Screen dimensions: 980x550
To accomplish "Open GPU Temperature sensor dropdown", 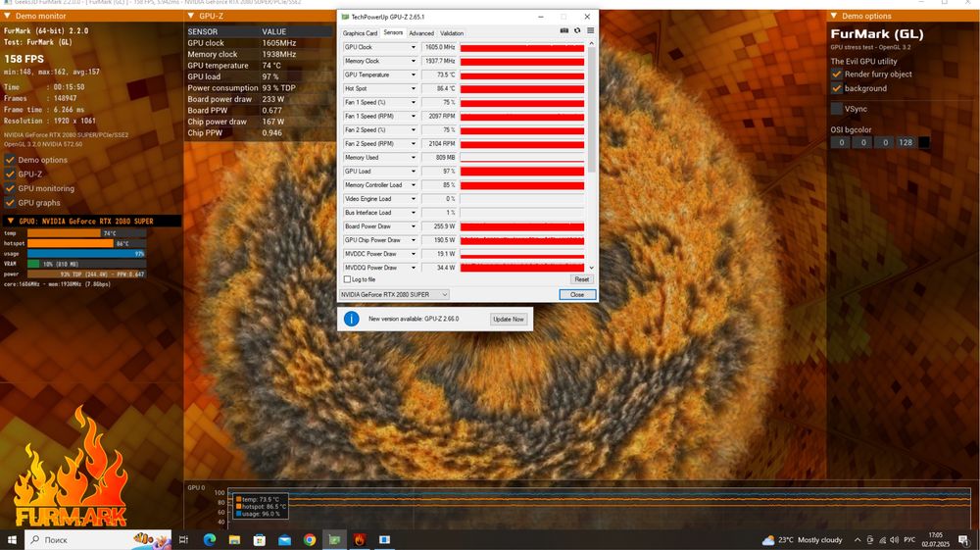I will pyautogui.click(x=413, y=75).
